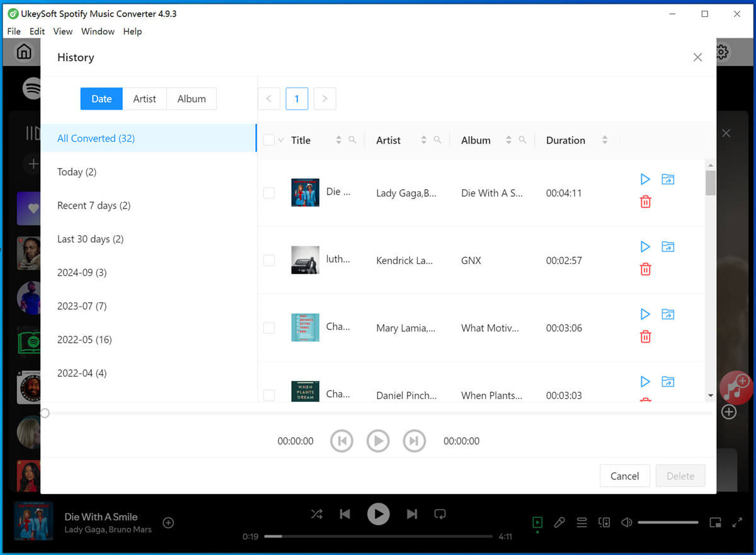Open the select-all dropdown arrow

click(281, 140)
